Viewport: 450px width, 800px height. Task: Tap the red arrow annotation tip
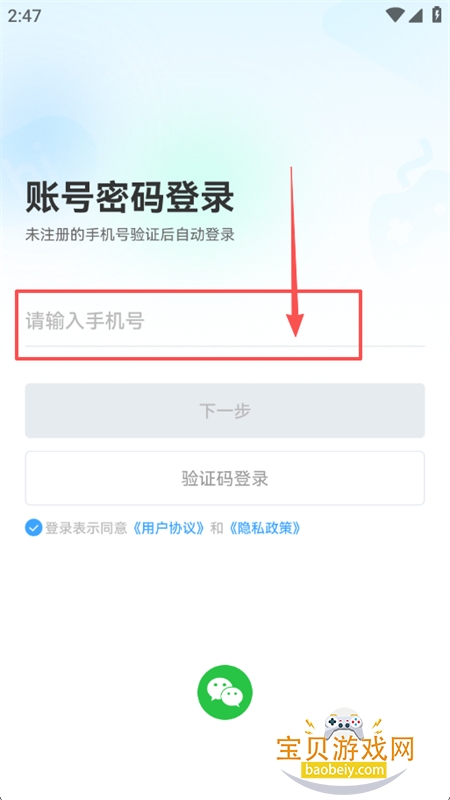[295, 331]
